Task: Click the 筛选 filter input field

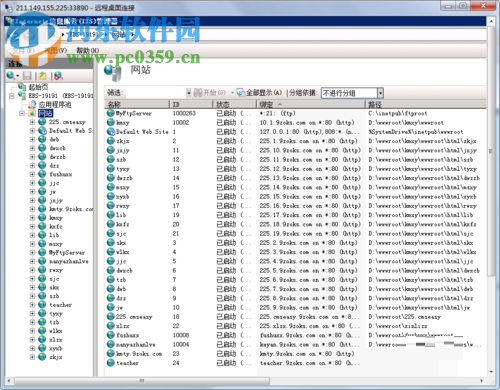Action: click(155, 93)
